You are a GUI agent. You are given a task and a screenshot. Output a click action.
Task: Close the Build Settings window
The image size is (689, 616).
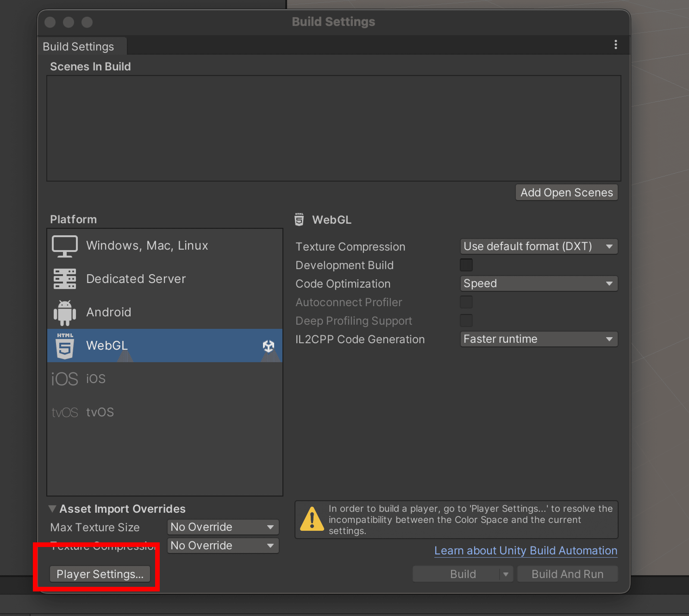coord(50,22)
